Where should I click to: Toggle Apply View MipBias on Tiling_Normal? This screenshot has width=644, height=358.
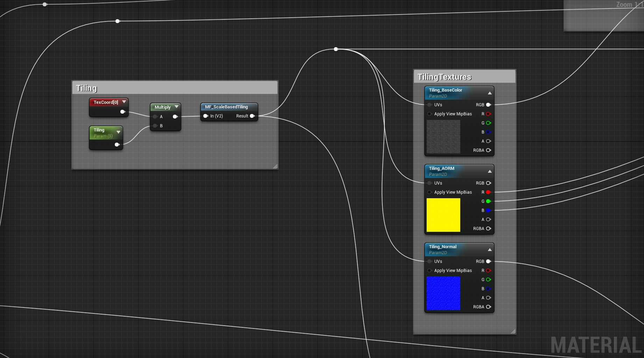(429, 270)
